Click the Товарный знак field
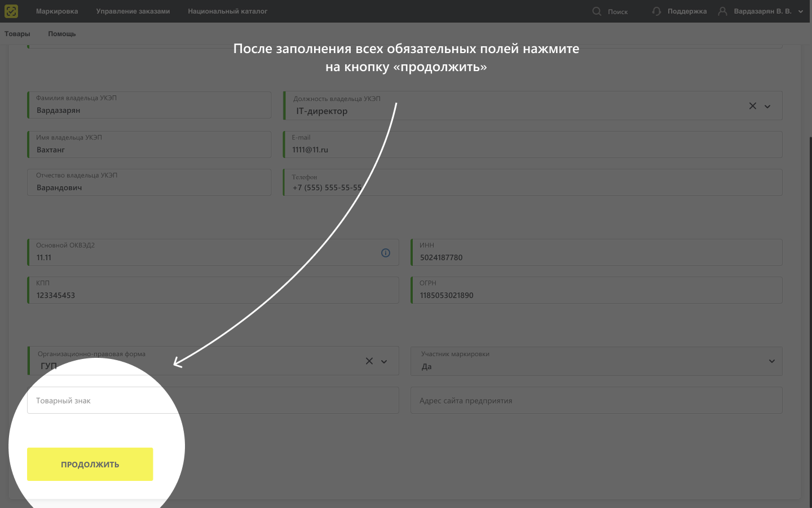The width and height of the screenshot is (812, 508). pos(213,400)
